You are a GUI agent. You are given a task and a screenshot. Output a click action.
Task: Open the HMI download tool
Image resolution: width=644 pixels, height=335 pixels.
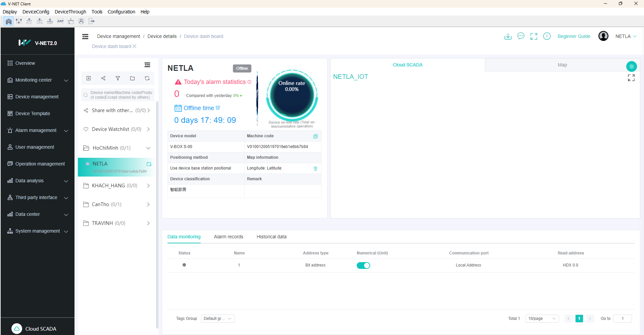50,21
